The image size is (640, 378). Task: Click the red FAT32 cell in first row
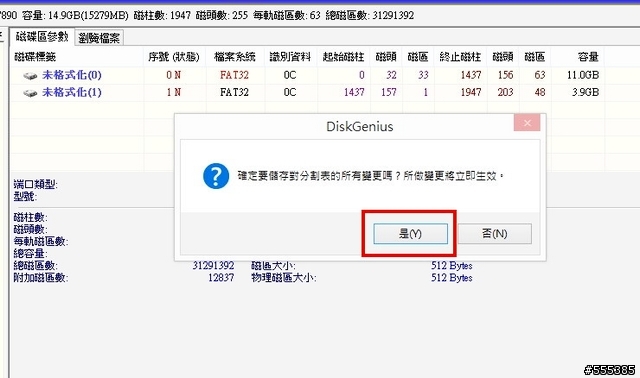point(234,75)
